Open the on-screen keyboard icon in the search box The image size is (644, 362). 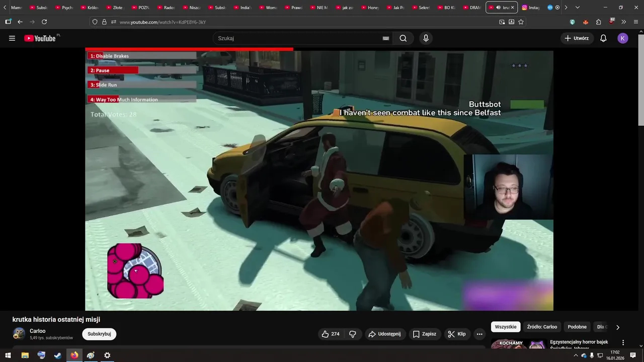[x=386, y=38]
